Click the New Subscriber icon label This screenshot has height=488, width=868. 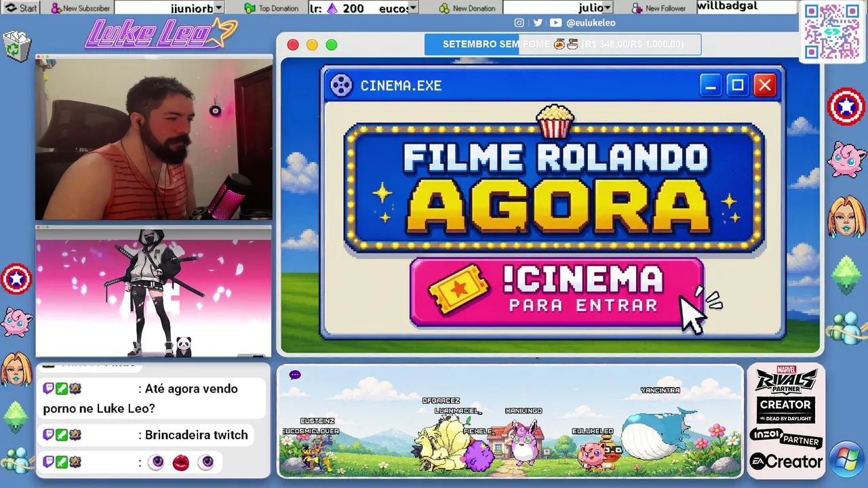click(80, 8)
